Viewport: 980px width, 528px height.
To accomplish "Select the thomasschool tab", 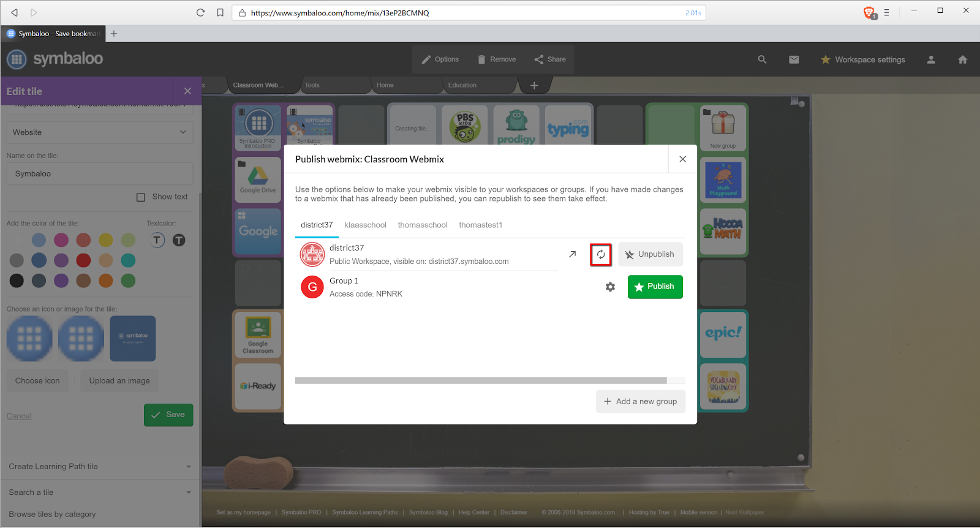I will [423, 225].
